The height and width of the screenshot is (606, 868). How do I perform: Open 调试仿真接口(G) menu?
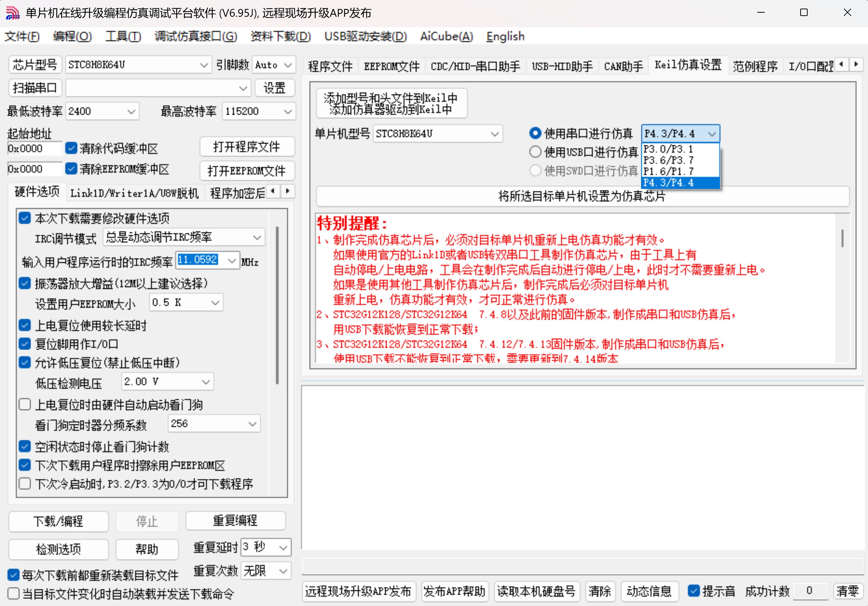point(195,36)
